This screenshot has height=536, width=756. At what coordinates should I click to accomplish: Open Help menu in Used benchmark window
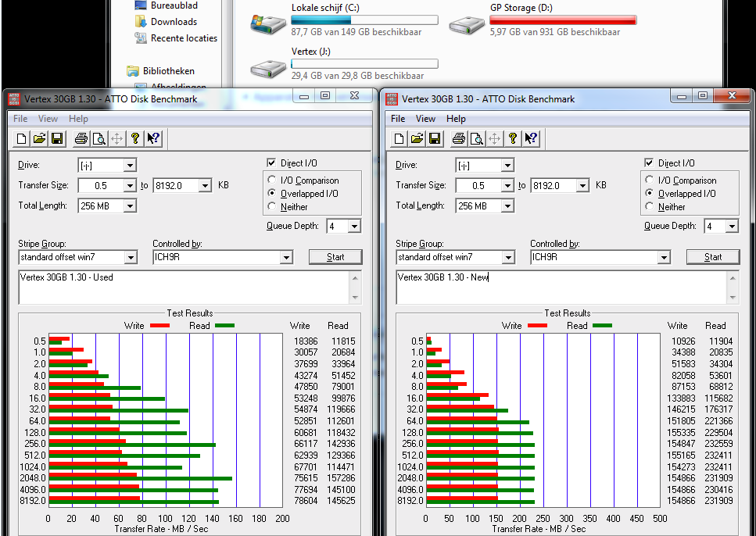(78, 119)
